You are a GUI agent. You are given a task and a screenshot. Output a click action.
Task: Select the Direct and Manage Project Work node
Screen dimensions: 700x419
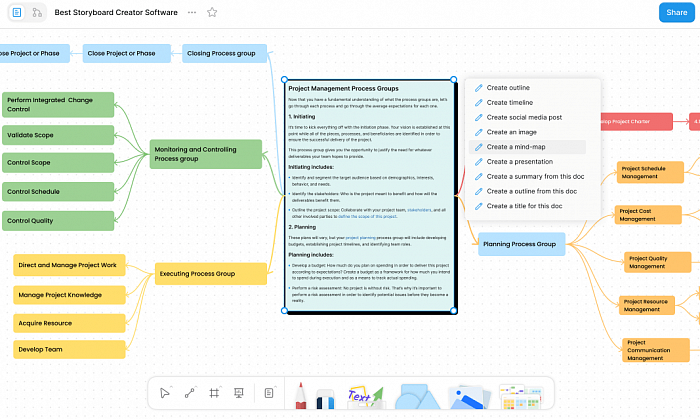[x=69, y=265]
